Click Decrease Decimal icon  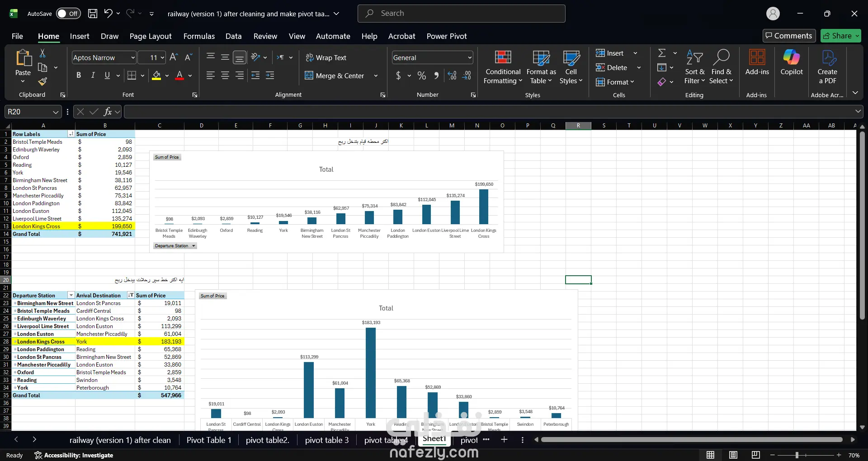point(467,75)
